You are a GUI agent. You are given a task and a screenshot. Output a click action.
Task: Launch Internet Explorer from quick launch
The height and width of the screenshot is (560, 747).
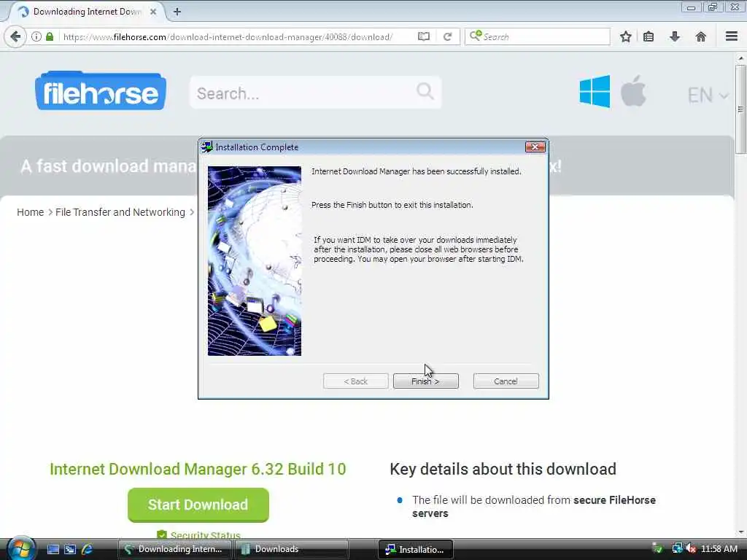pyautogui.click(x=87, y=549)
